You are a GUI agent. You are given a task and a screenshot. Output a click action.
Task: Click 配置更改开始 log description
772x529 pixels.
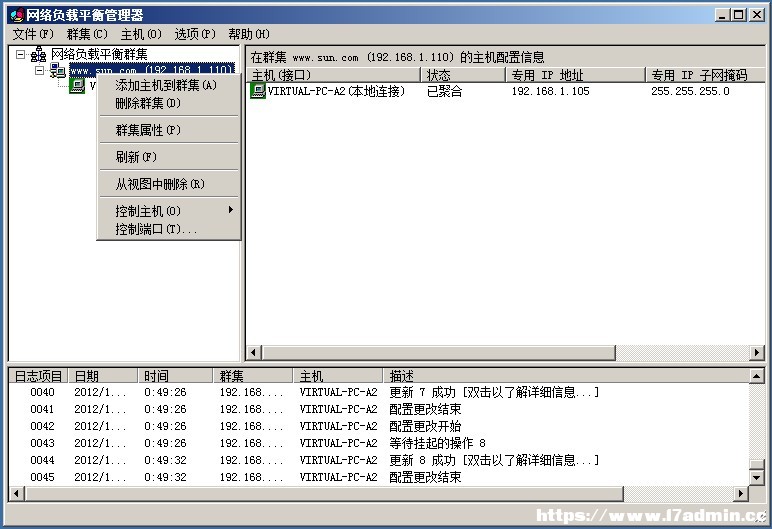pyautogui.click(x=425, y=426)
